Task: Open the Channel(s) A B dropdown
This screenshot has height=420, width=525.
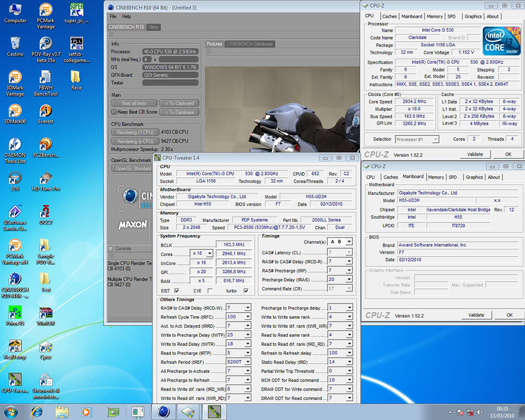Action: point(349,242)
